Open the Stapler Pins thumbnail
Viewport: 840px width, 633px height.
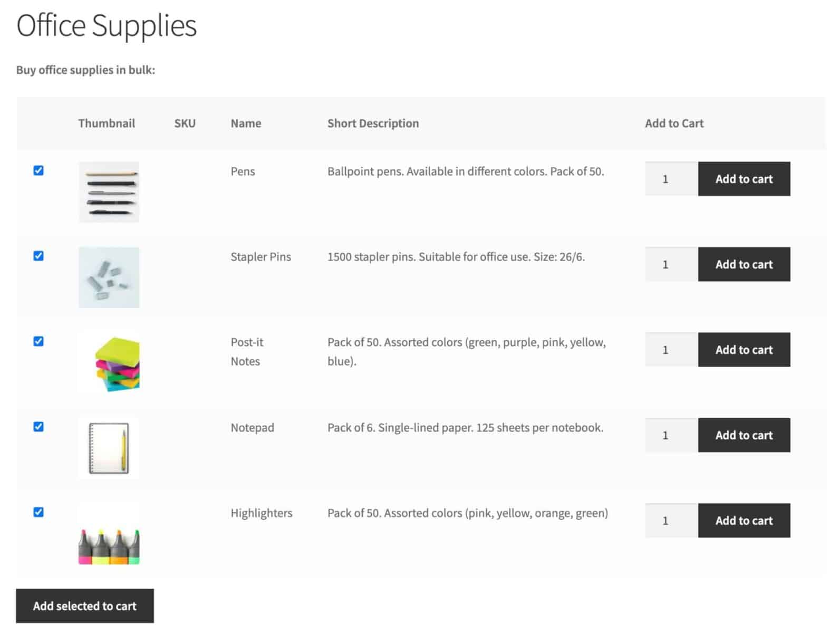click(109, 278)
